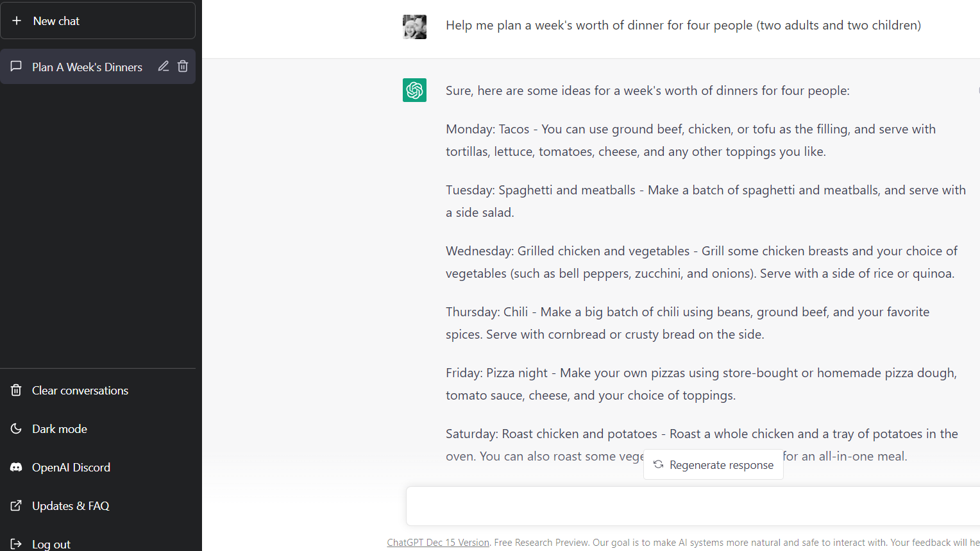
Task: Click the external link icon beside Updates & FAQ
Action: [x=16, y=505]
